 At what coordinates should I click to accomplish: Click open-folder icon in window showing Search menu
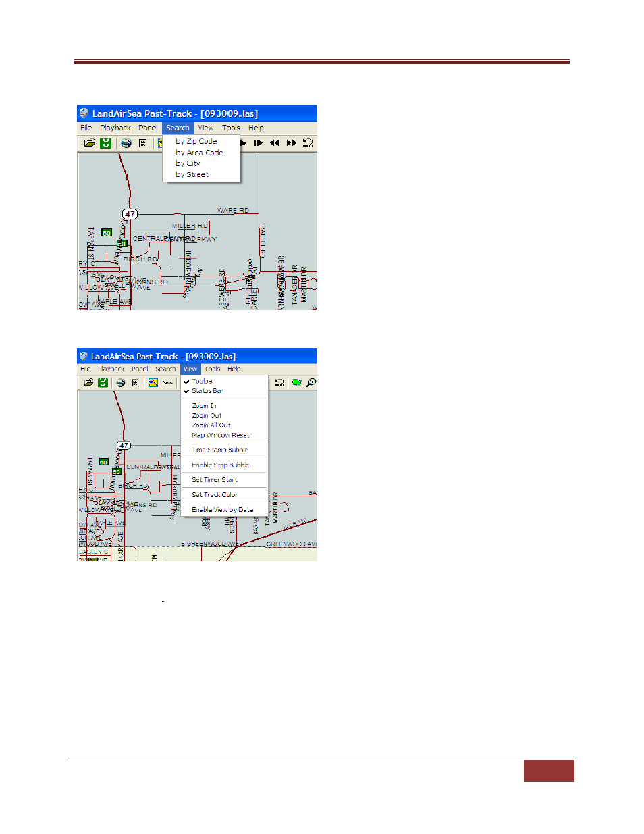(x=89, y=143)
